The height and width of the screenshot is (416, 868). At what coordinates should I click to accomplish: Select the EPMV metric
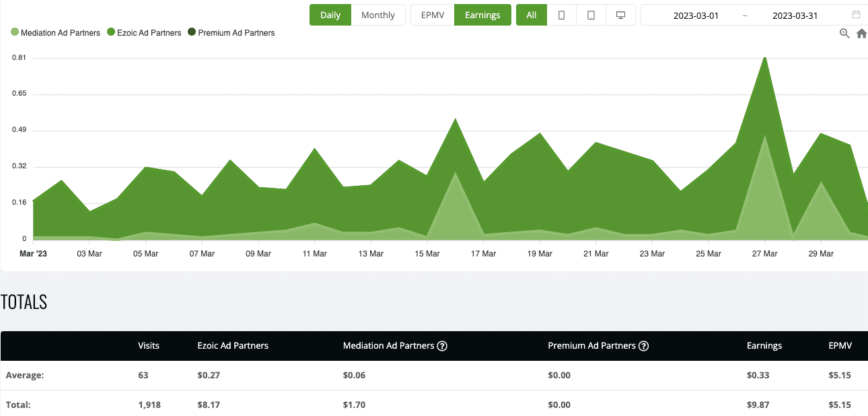click(433, 15)
